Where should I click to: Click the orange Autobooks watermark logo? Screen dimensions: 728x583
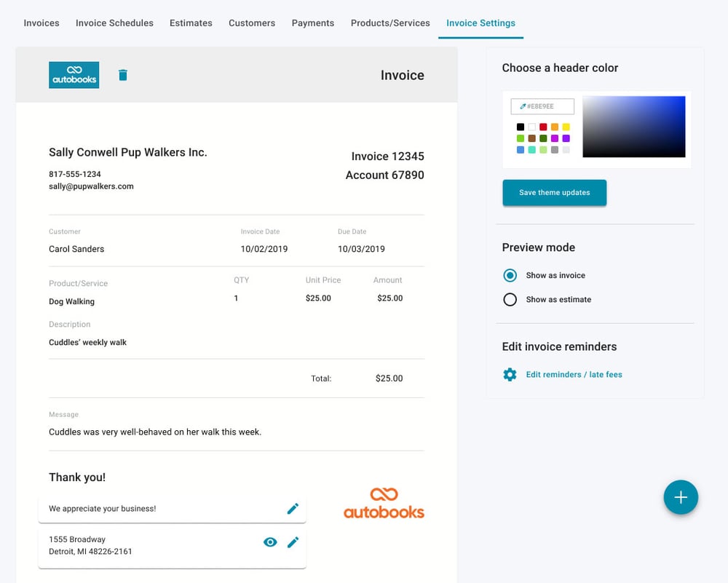point(384,501)
